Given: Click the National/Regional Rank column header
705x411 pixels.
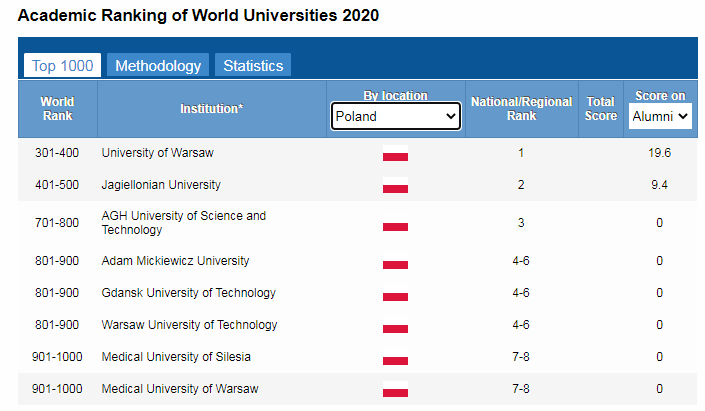Looking at the screenshot, I should (x=522, y=109).
